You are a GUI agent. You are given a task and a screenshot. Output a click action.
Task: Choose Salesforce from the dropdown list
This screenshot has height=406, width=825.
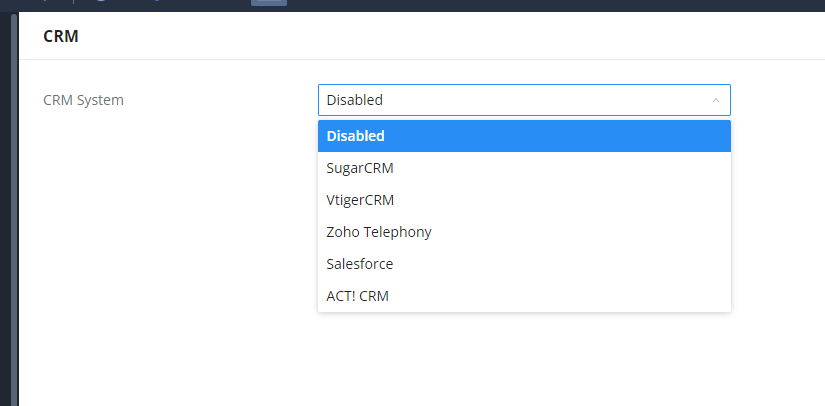coord(360,264)
